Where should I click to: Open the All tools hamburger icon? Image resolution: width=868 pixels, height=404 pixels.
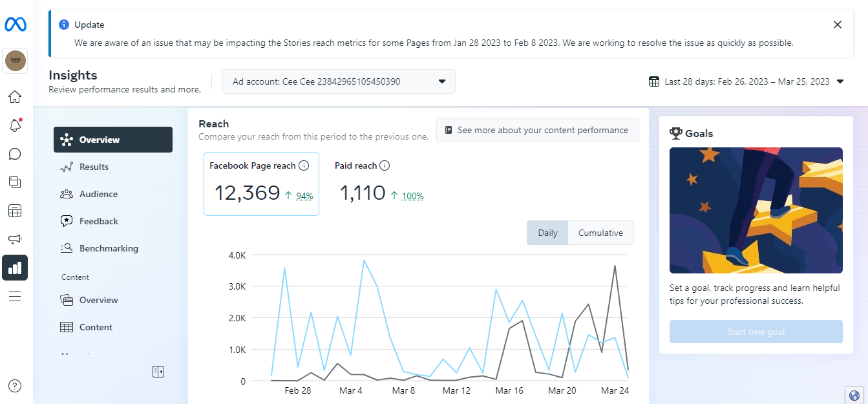tap(15, 296)
